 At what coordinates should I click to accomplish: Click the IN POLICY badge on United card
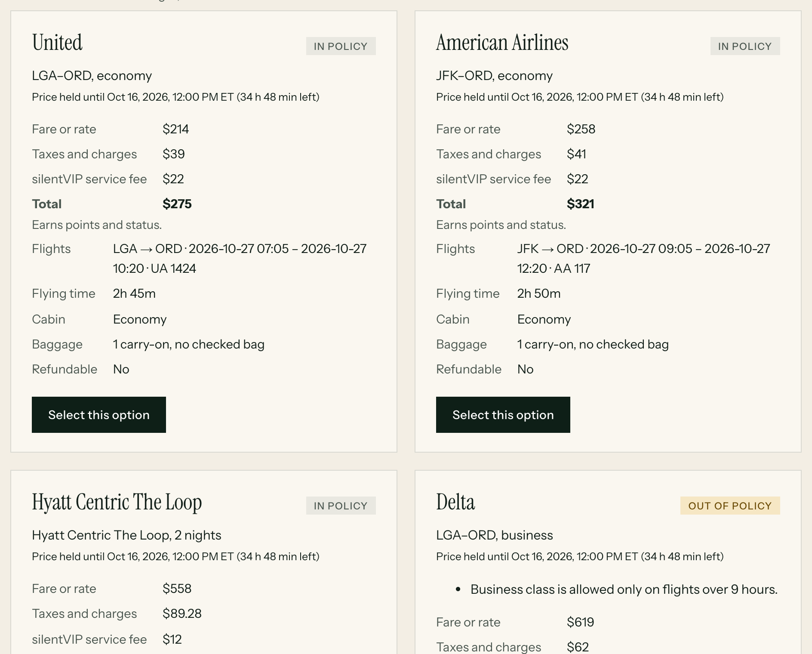341,46
